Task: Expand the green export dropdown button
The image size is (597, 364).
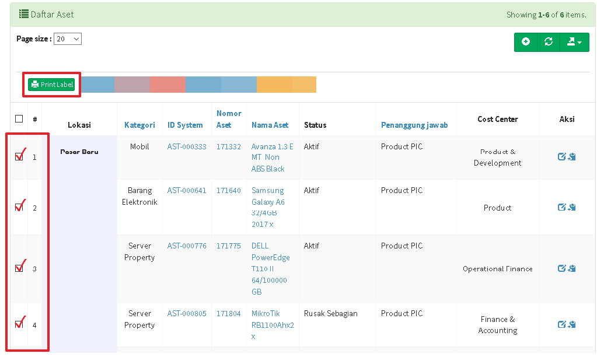Action: point(574,42)
